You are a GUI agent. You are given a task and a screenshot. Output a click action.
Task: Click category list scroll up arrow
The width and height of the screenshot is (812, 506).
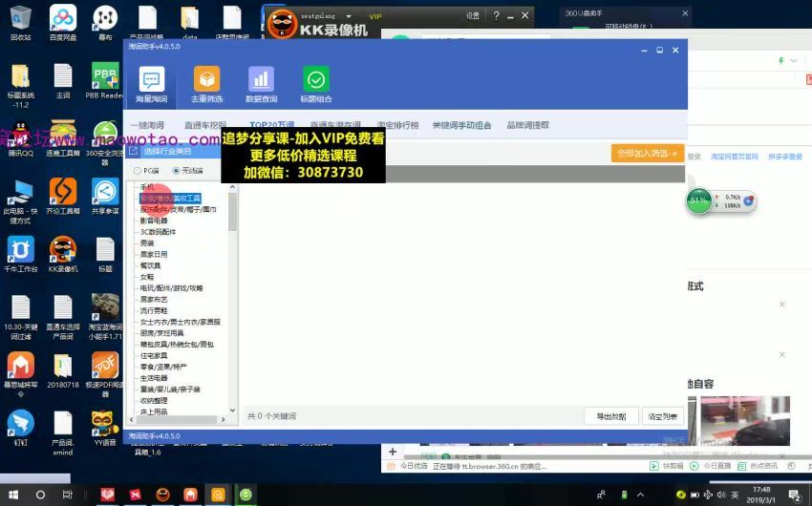point(232,187)
